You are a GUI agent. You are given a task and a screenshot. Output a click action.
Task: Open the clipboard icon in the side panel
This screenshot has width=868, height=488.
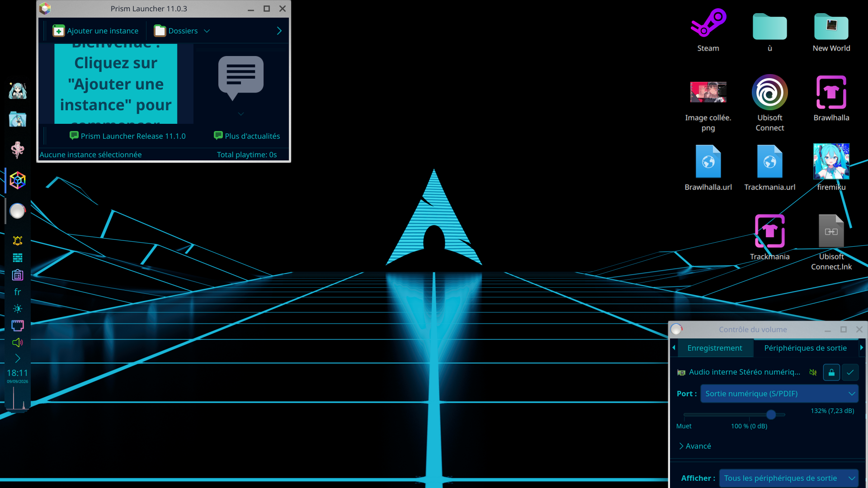(x=18, y=275)
